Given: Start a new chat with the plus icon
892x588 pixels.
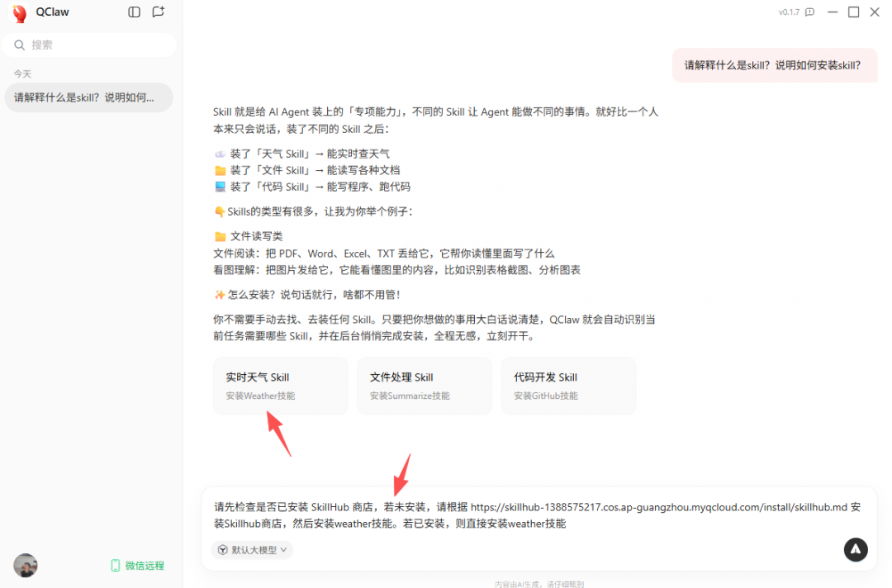Looking at the screenshot, I should pos(158,12).
